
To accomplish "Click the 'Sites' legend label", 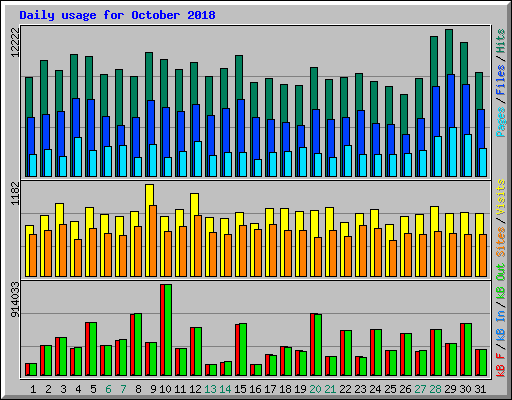I will click(x=501, y=242).
